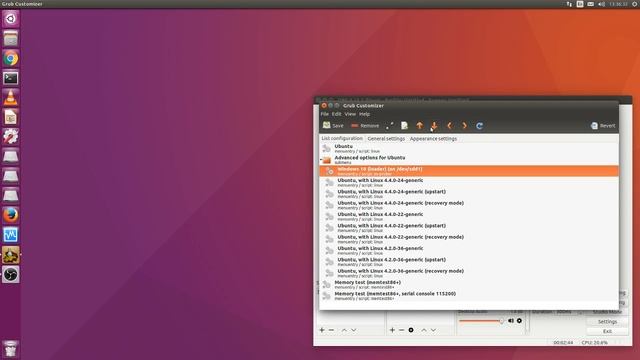Move scene up with the OBS chevron

[344, 330]
